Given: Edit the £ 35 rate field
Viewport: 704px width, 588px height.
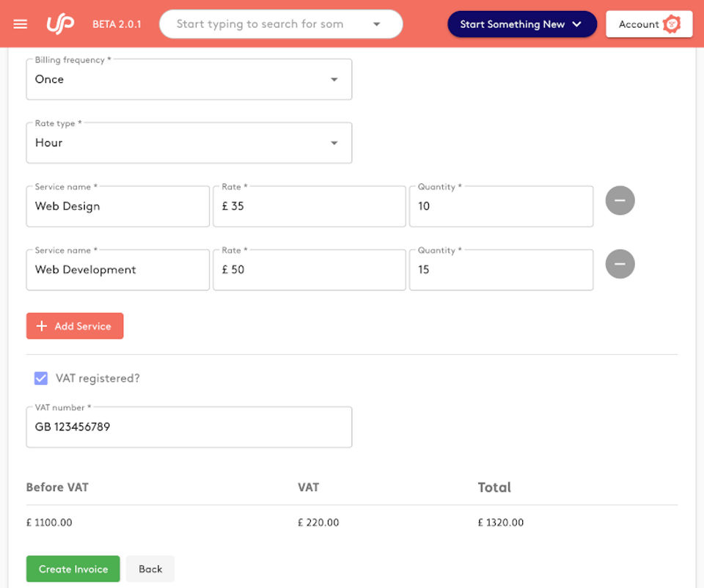Looking at the screenshot, I should (x=309, y=207).
